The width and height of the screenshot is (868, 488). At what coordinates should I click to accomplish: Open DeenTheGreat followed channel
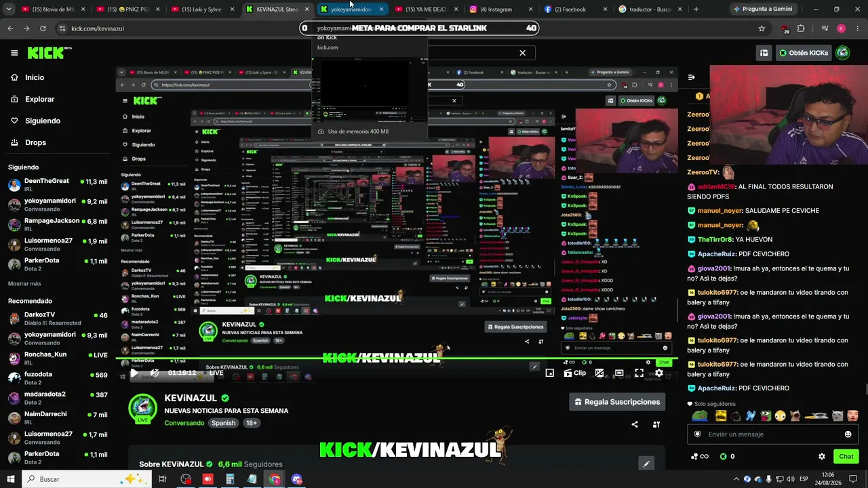58,184
